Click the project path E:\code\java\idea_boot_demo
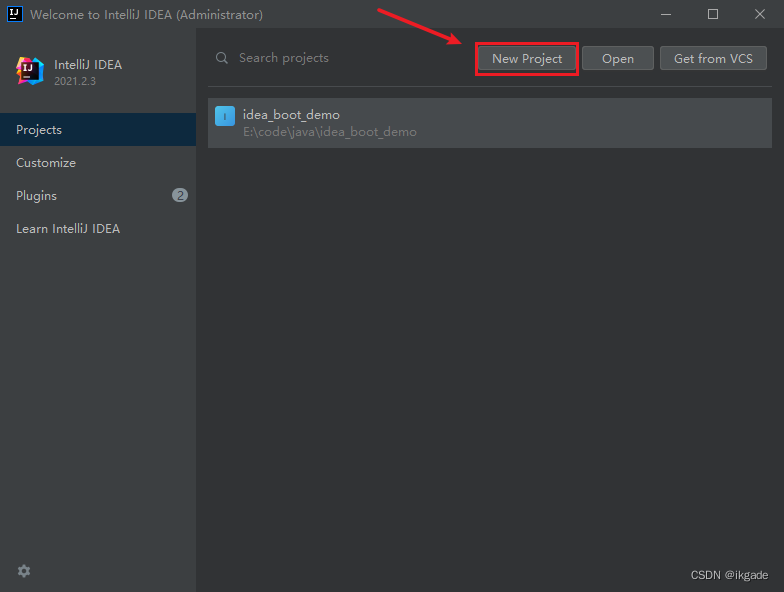Screen dimensions: 784x592 330,132
